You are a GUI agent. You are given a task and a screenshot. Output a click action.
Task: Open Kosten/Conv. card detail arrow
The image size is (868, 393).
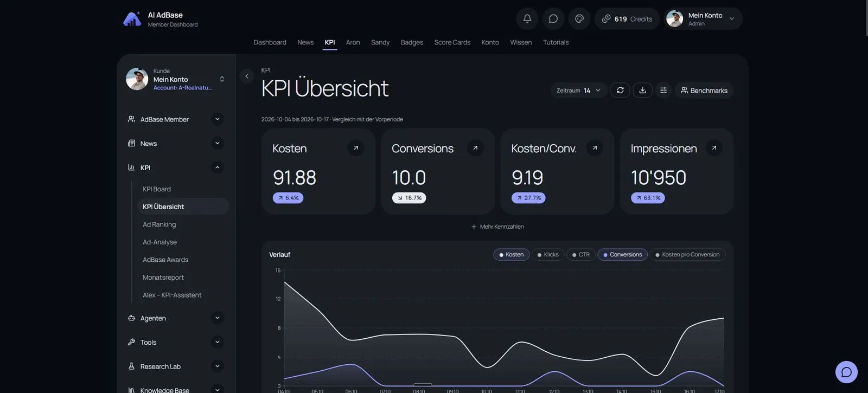click(x=595, y=147)
